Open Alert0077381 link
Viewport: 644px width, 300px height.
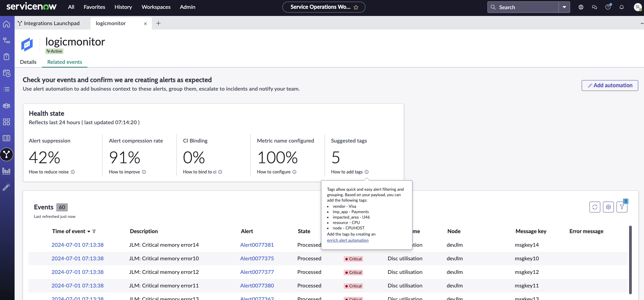[x=257, y=245]
